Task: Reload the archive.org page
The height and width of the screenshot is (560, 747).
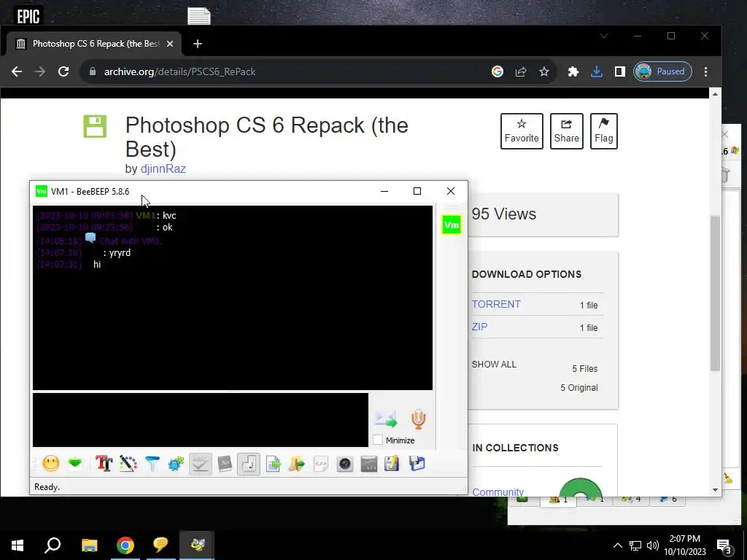Action: pyautogui.click(x=63, y=71)
